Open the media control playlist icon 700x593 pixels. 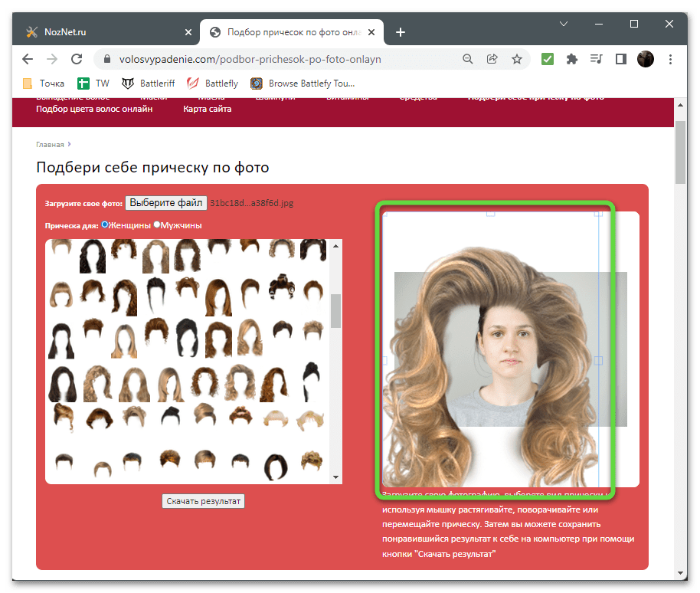point(596,59)
